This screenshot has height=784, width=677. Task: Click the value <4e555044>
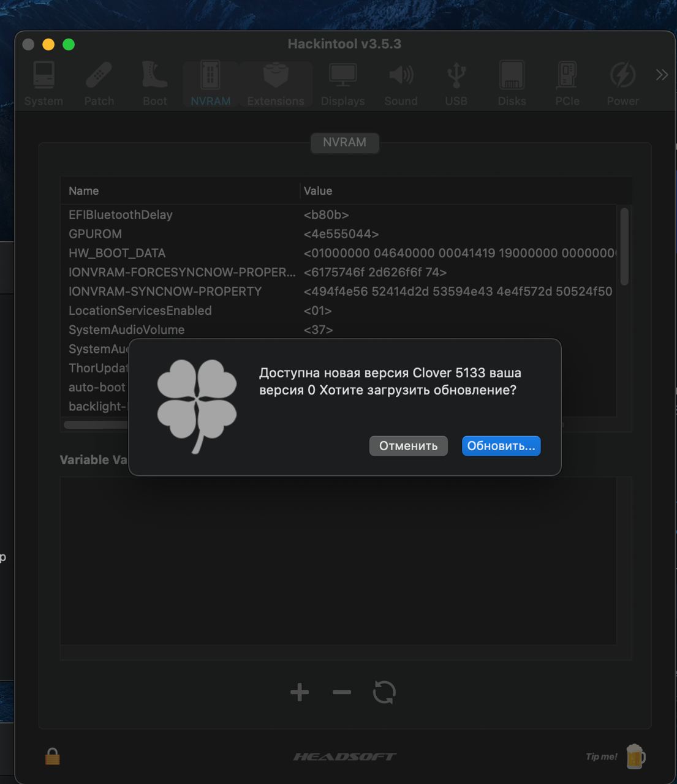341,234
